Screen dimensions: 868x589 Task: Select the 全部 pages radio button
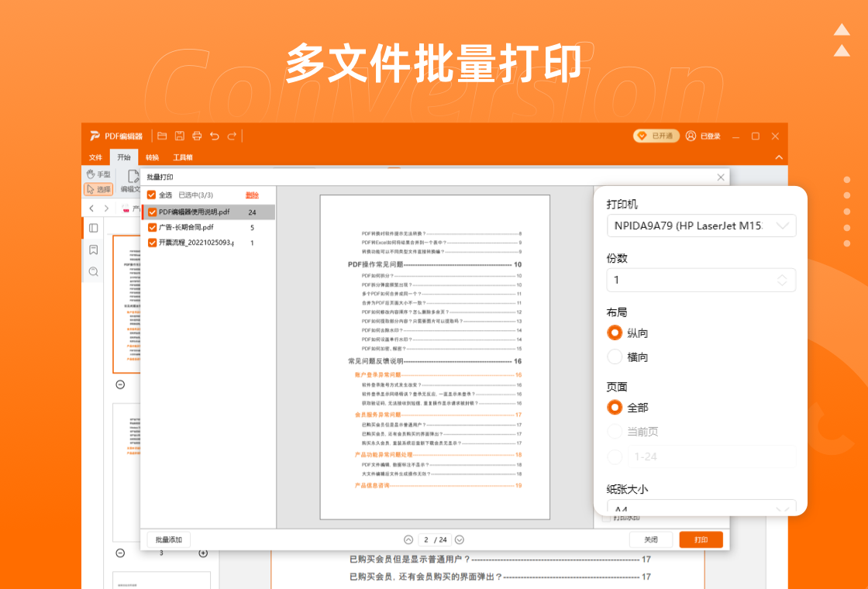tap(615, 408)
